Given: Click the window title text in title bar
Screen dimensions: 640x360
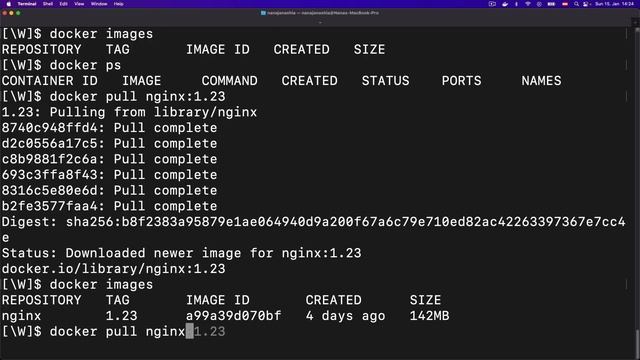Looking at the screenshot, I should point(323,13).
